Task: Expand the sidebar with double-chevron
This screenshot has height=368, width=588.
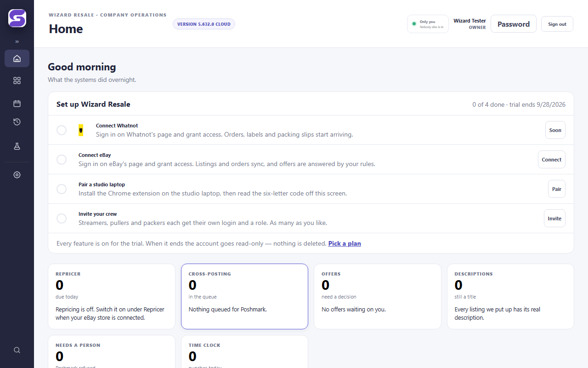Action: tap(17, 41)
